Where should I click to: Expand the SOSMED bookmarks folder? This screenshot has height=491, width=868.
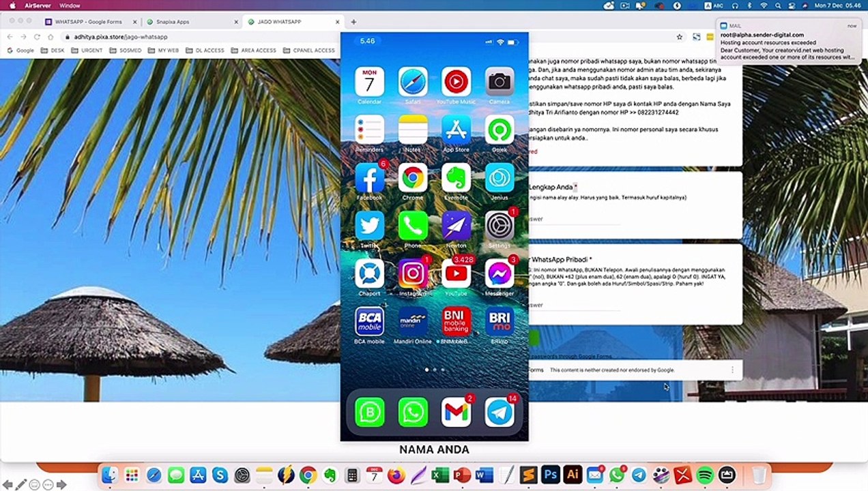[125, 50]
